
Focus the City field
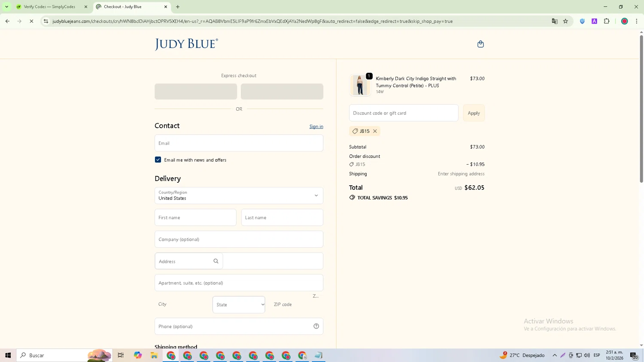click(x=182, y=305)
